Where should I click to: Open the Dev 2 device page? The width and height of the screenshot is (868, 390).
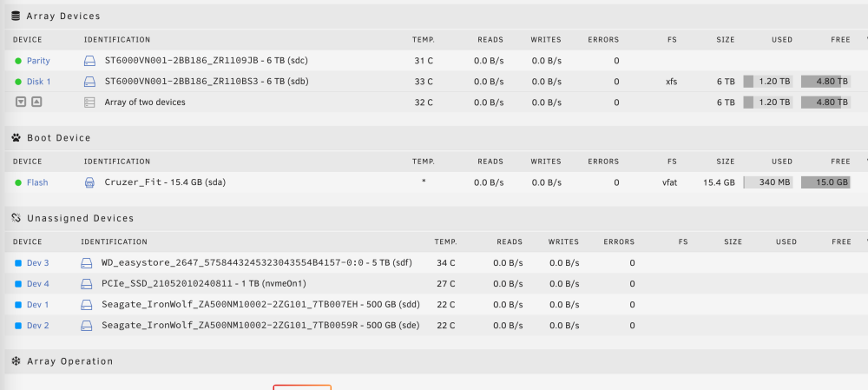[x=37, y=325]
